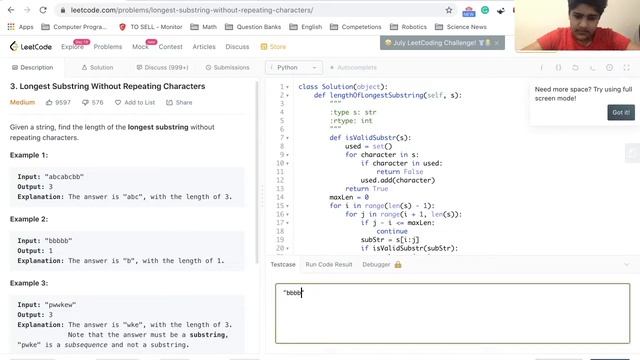Collapse the console panel chevron
Screen dimensions: 640x360
[627, 264]
